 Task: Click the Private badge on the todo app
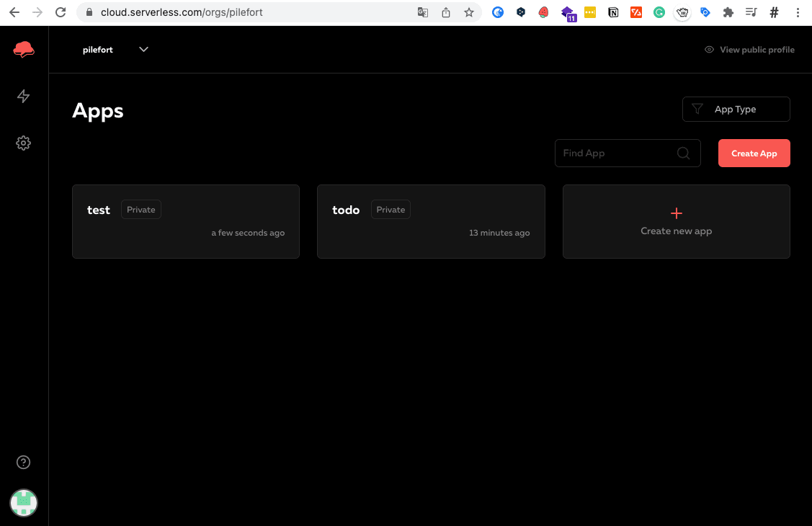coord(390,209)
